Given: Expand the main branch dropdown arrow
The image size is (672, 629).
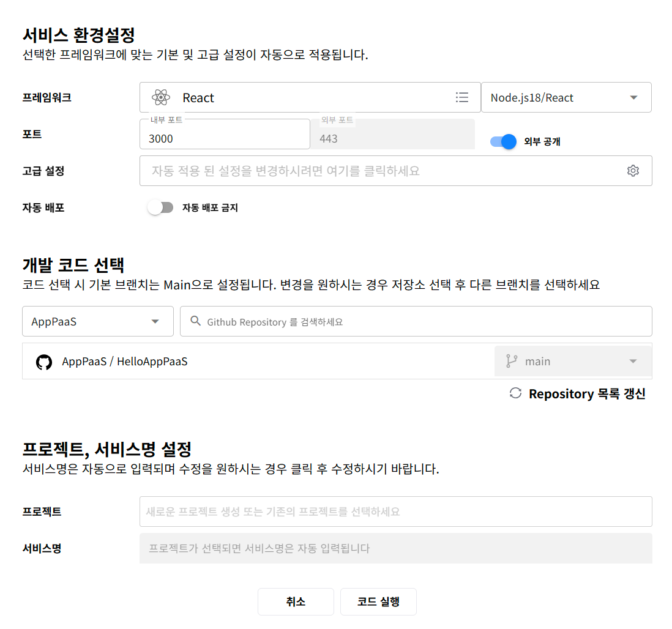Looking at the screenshot, I should pyautogui.click(x=633, y=362).
